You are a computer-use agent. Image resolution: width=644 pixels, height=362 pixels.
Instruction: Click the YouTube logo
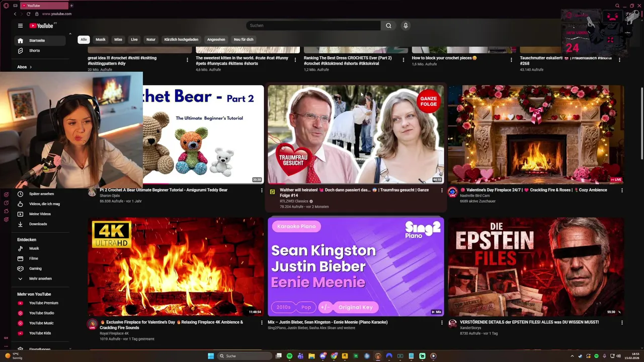coord(41,26)
